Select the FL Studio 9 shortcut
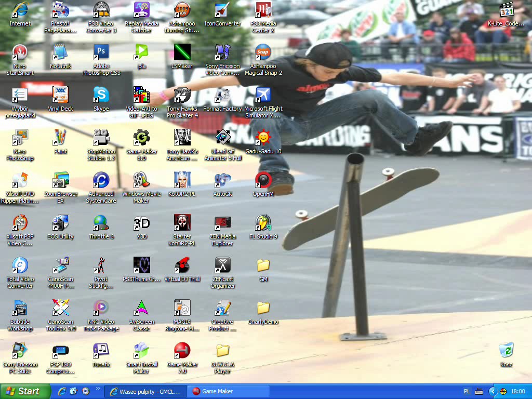 263,223
